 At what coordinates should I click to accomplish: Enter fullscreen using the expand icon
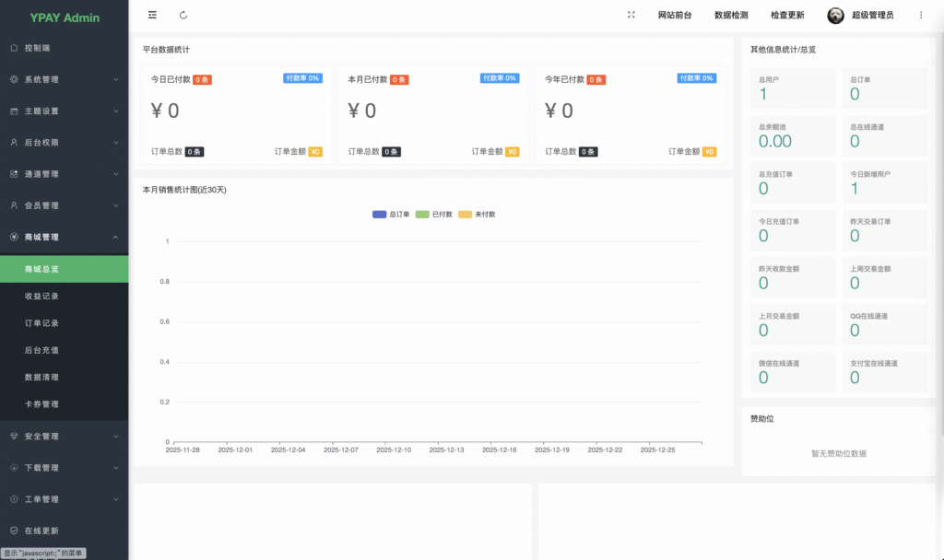click(631, 15)
